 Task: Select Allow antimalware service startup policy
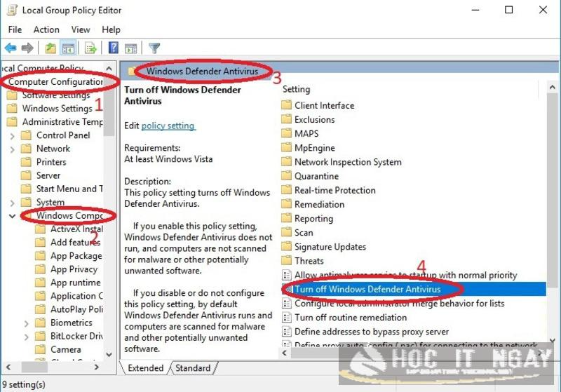400,275
